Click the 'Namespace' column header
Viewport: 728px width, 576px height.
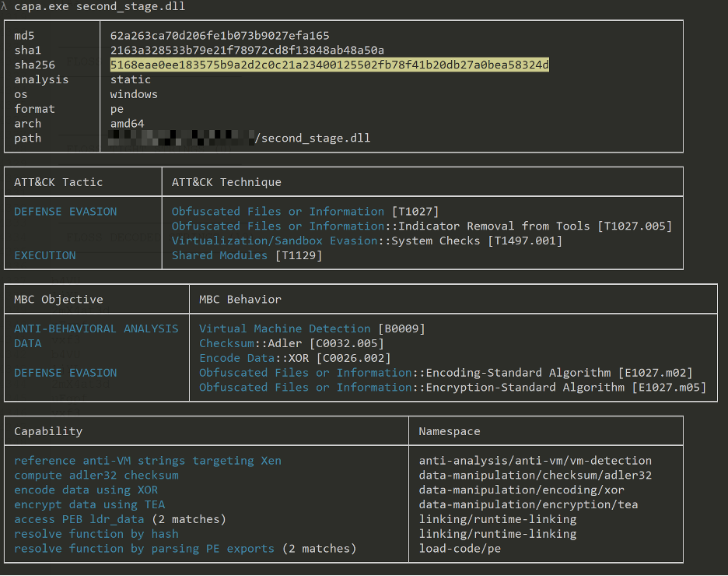(450, 431)
